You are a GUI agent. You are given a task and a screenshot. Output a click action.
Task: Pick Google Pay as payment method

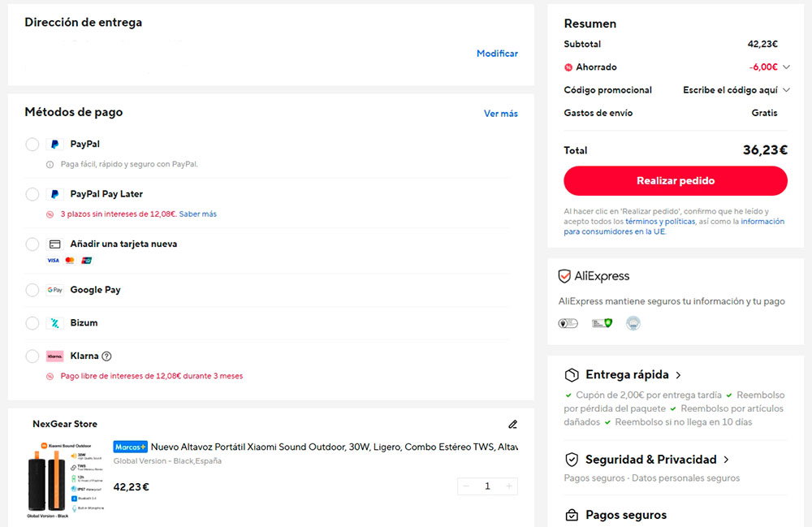32,290
